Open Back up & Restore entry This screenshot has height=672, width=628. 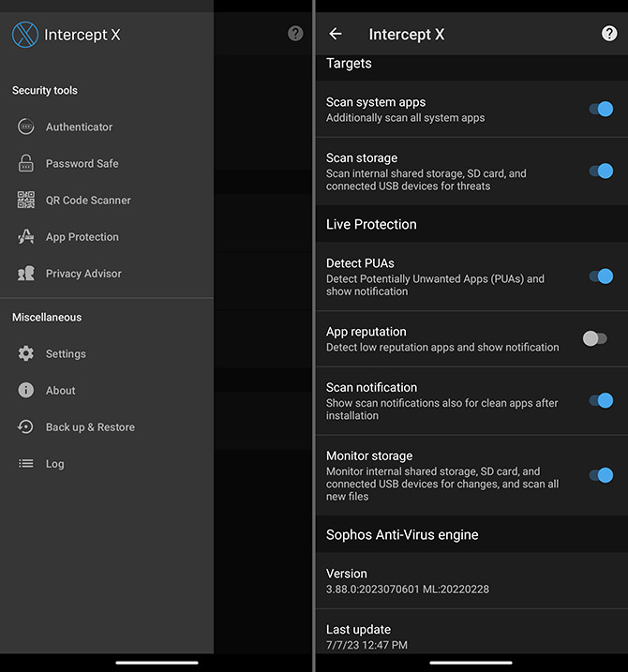pos(107,426)
